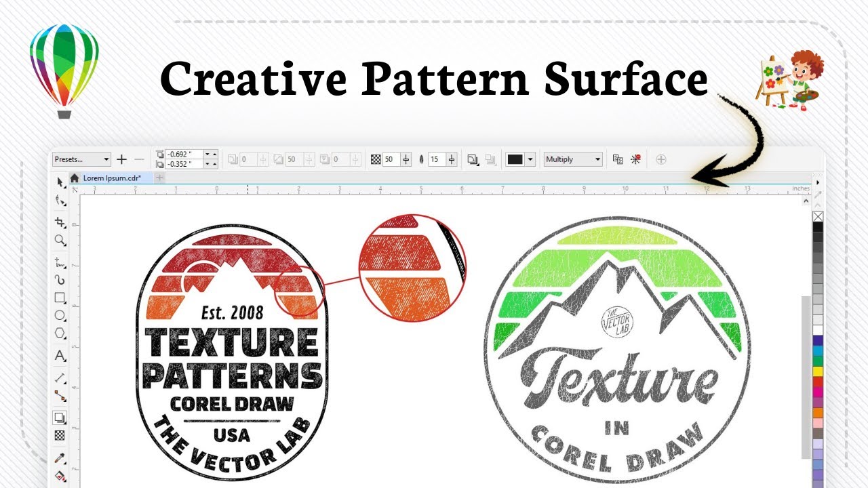Select the Parallel Dimension tool
868x488 pixels.
tap(60, 378)
